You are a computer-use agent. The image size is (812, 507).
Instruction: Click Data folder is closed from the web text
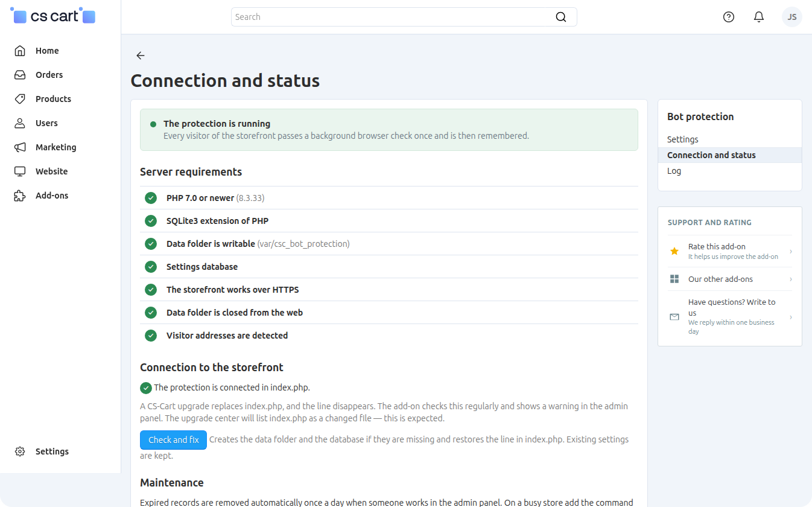click(x=235, y=313)
